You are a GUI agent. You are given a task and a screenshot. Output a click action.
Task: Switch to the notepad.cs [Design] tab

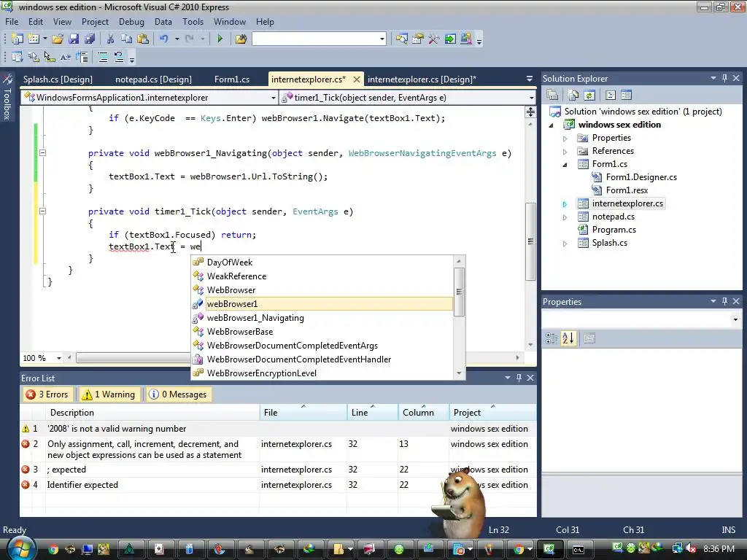[x=153, y=79]
